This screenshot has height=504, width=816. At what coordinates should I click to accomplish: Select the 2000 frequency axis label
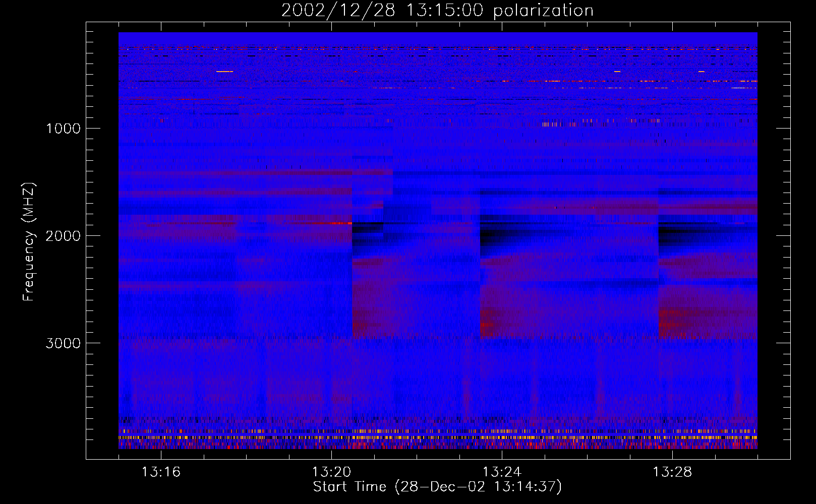point(63,236)
